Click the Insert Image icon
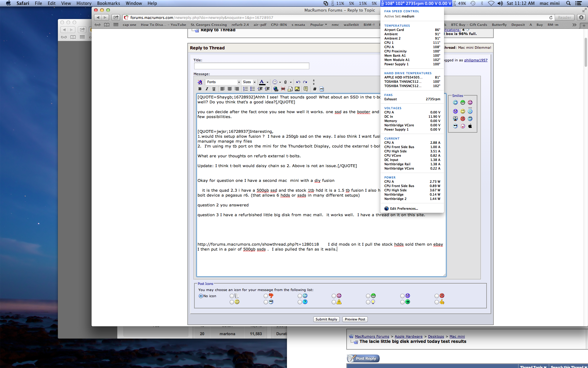The width and height of the screenshot is (588, 368). pos(297,89)
